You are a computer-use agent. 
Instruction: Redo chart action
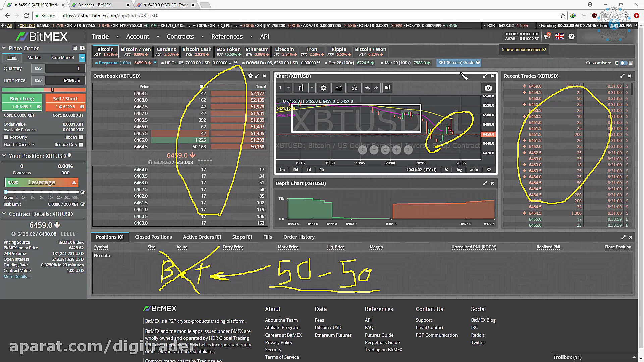376,88
